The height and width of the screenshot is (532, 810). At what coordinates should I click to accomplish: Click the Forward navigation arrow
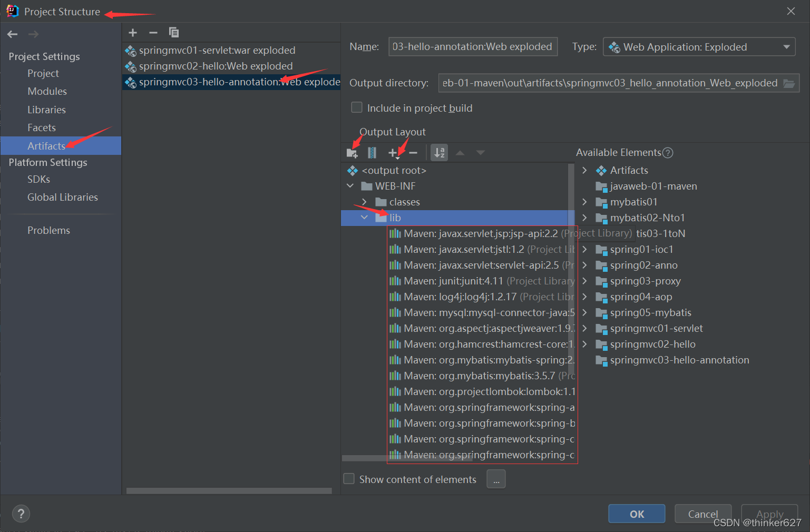click(x=33, y=34)
